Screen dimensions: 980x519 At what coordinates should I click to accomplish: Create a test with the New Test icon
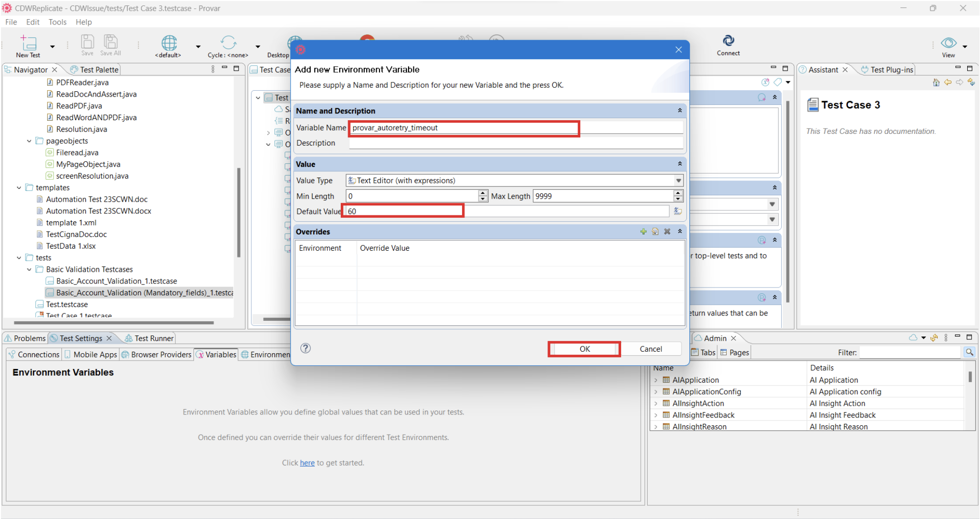pos(27,43)
